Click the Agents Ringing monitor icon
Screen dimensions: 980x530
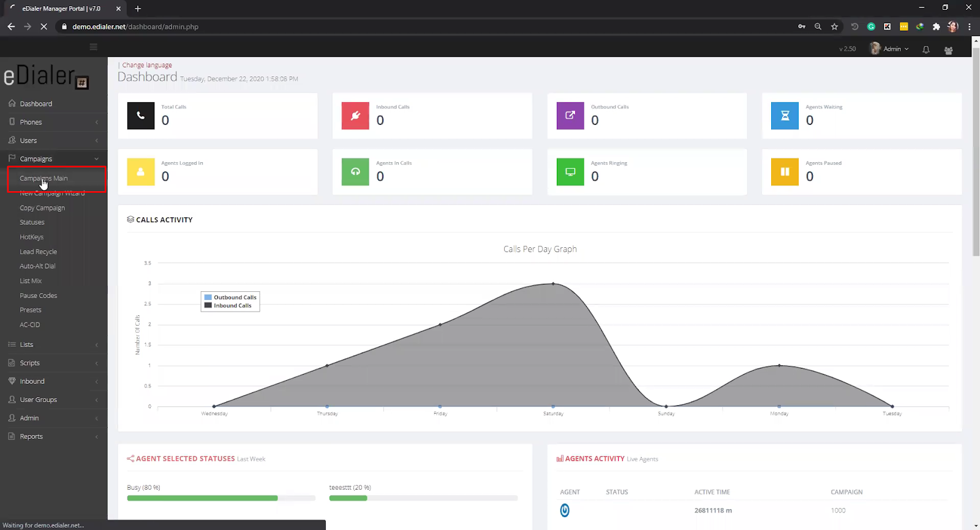click(x=570, y=172)
